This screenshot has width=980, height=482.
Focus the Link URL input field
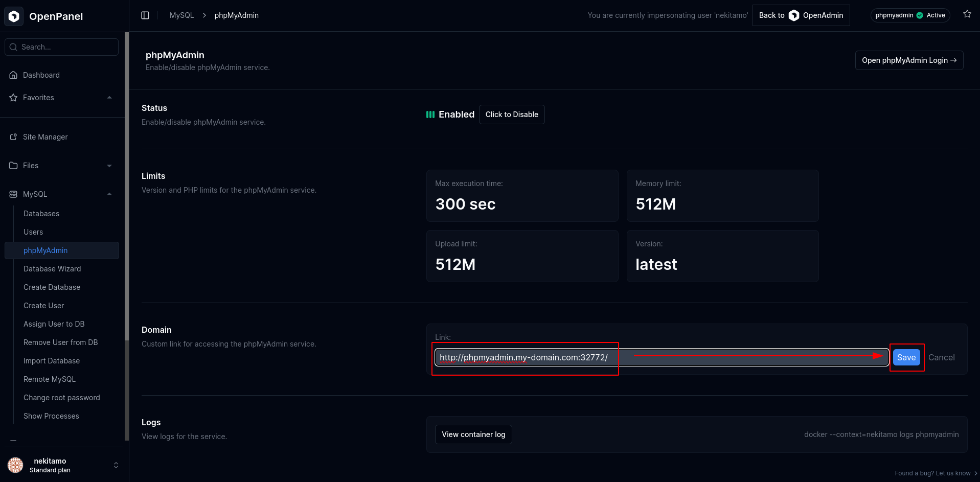662,357
